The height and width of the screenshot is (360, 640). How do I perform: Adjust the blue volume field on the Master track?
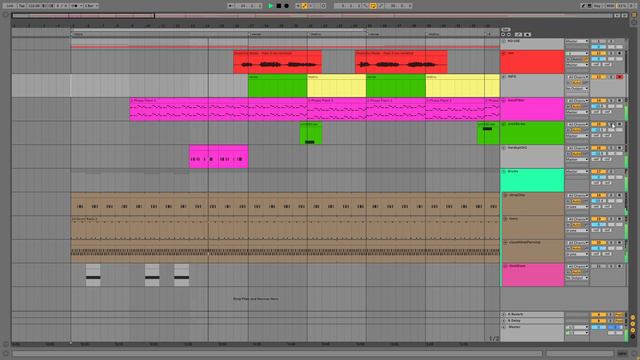click(598, 327)
